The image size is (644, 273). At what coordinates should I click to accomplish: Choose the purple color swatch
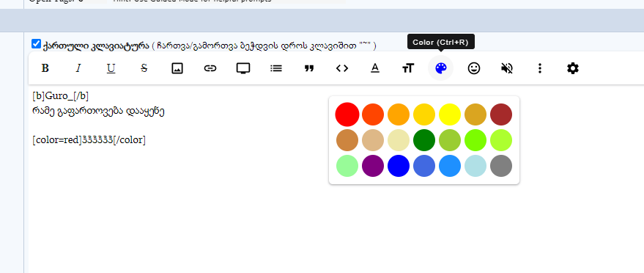click(373, 166)
